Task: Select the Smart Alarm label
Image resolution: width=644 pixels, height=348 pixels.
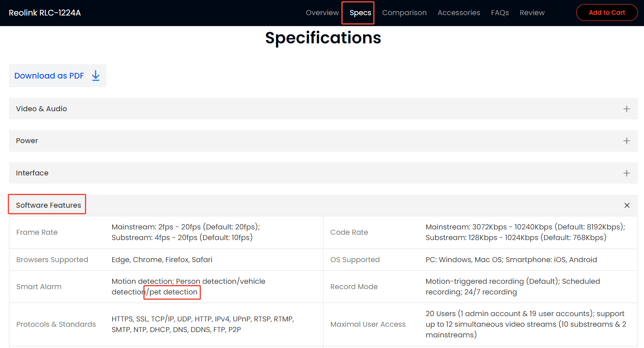Action: point(39,287)
